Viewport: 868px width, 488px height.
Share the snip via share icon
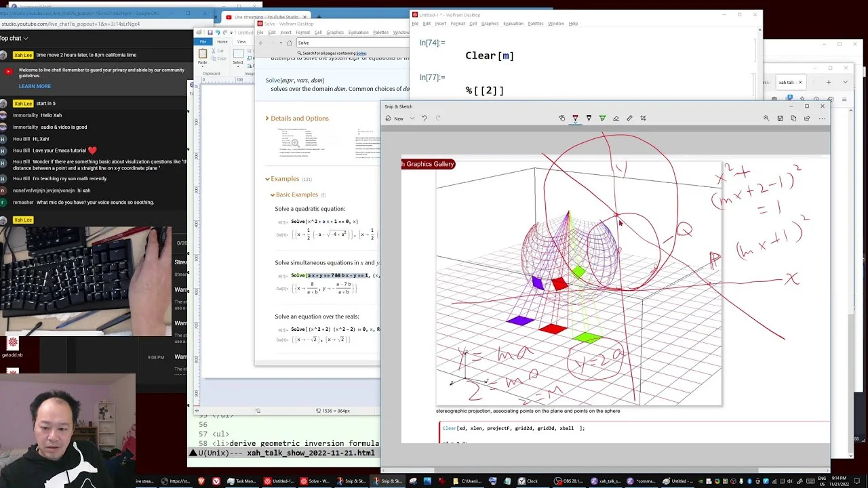click(807, 118)
